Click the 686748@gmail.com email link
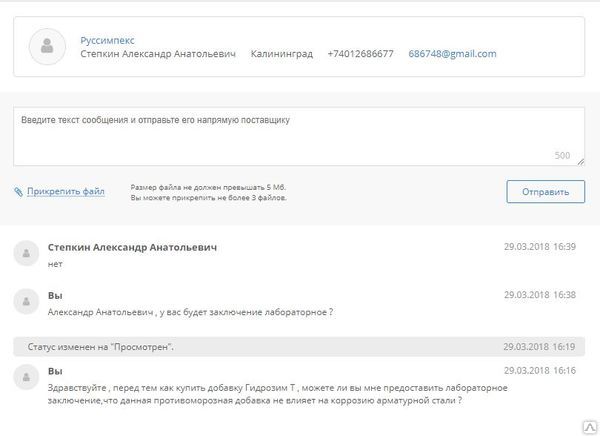This screenshot has width=600, height=436. 452,54
